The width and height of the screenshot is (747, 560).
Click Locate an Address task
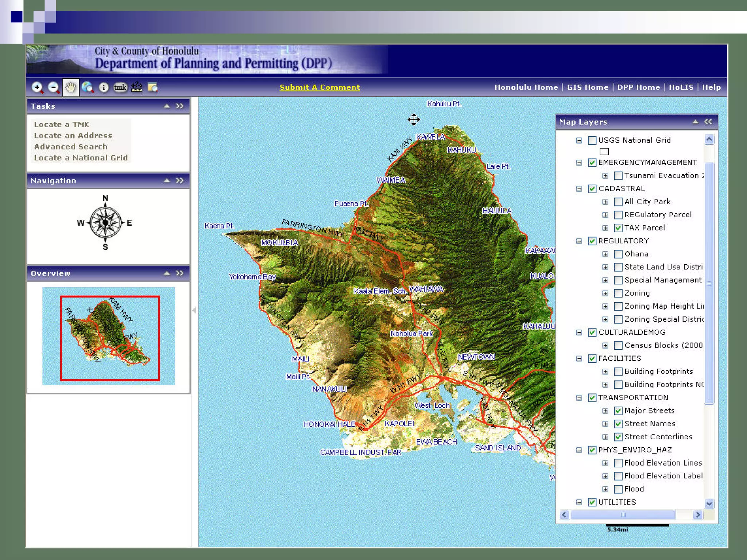(x=73, y=136)
